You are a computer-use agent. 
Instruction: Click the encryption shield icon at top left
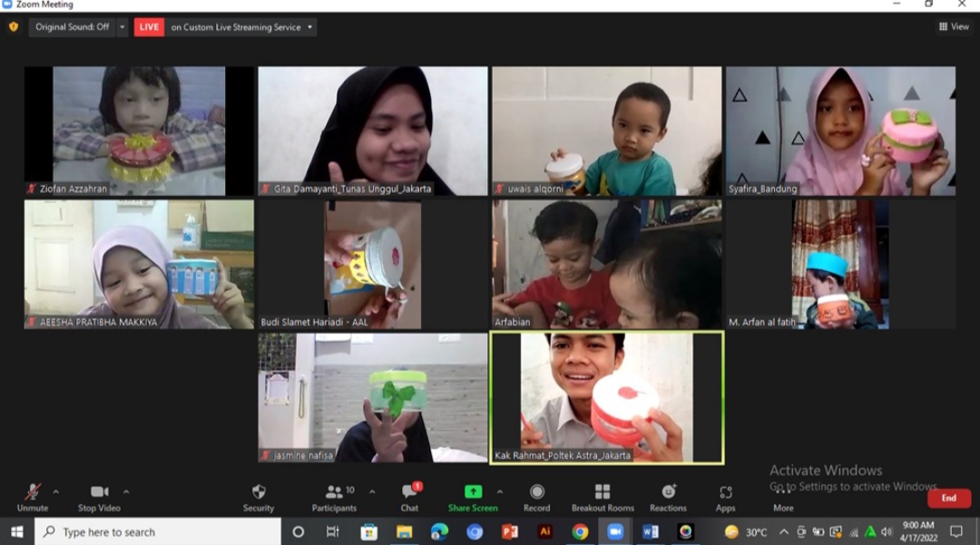click(x=13, y=27)
